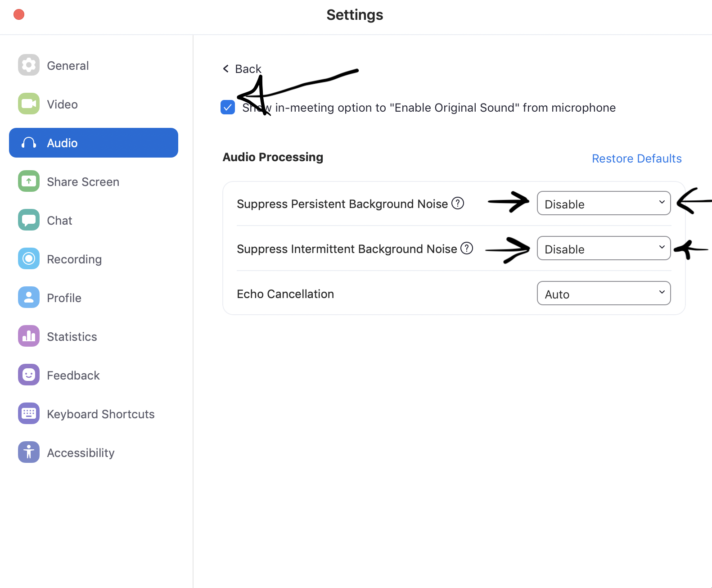Select the Profile person icon
This screenshot has height=588, width=712.
click(x=29, y=298)
